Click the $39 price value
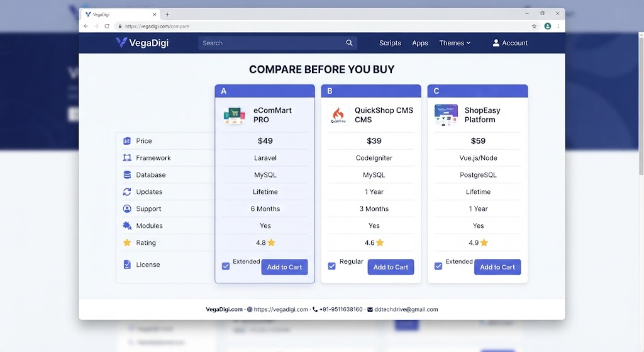This screenshot has width=644, height=352. (x=374, y=140)
